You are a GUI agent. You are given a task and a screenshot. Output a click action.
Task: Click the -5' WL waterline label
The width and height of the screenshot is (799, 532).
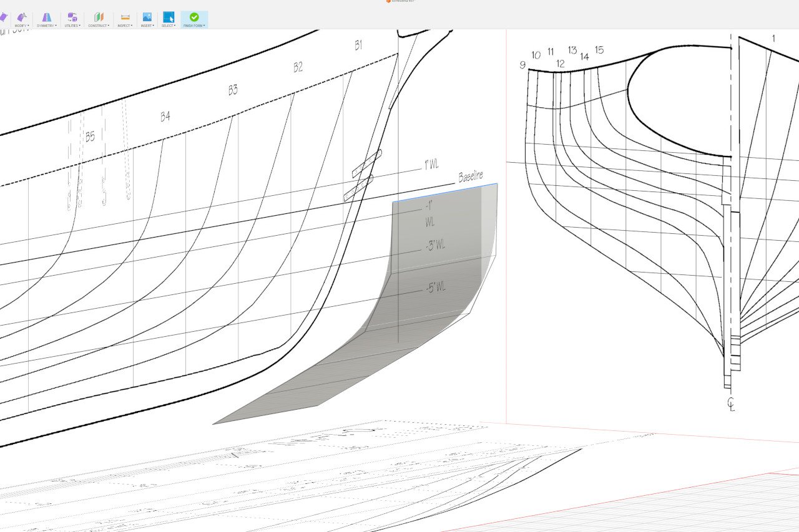[x=435, y=288]
